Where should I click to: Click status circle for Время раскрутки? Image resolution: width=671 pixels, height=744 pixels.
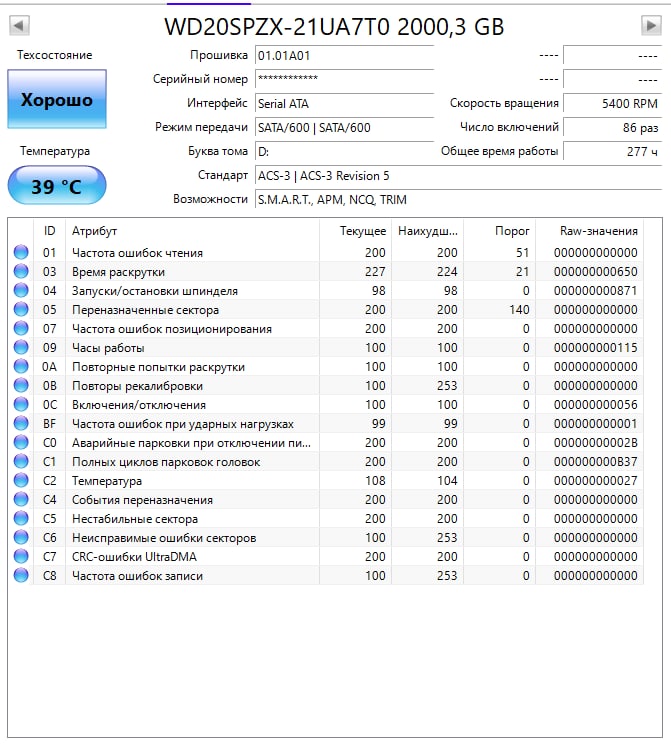pyautogui.click(x=21, y=271)
